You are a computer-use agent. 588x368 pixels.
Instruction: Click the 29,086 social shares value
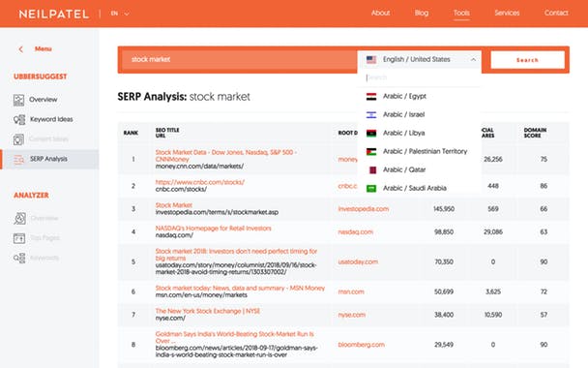click(493, 232)
